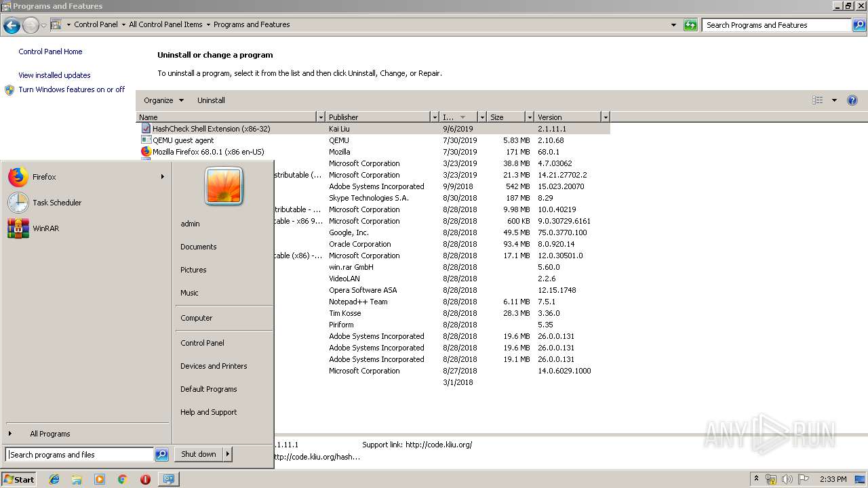Open Help and Support in Start menu
Viewport: 868px width, 488px height.
[x=209, y=412]
